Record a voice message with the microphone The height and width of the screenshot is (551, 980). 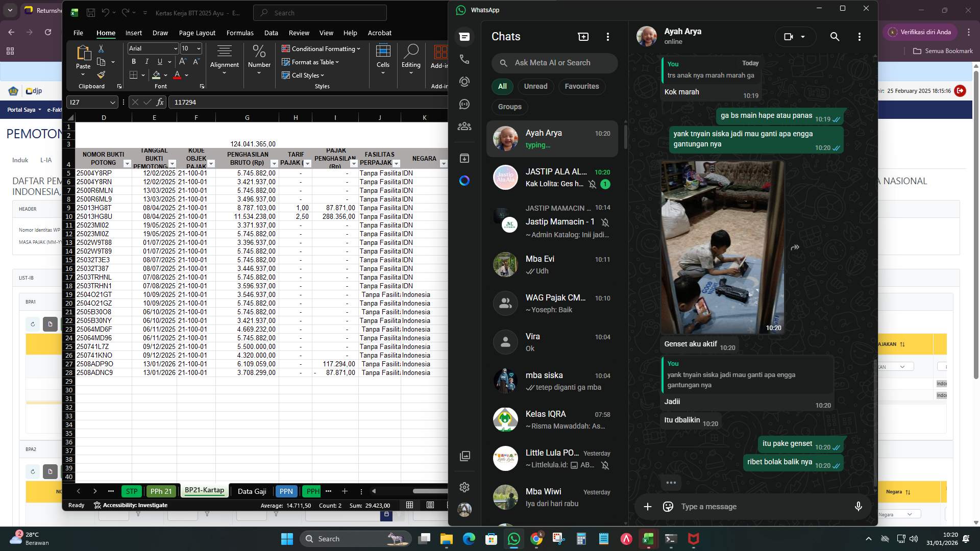(x=859, y=506)
